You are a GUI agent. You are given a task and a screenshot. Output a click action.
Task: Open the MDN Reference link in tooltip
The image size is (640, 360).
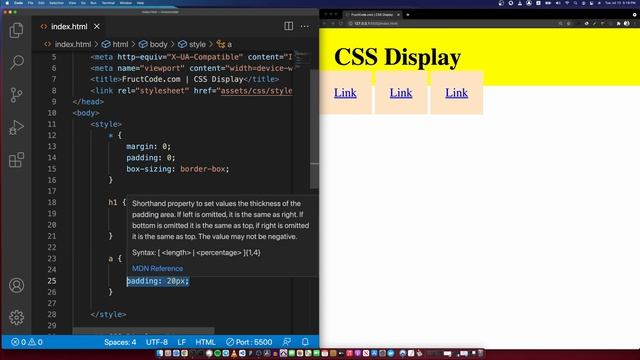[x=157, y=269]
